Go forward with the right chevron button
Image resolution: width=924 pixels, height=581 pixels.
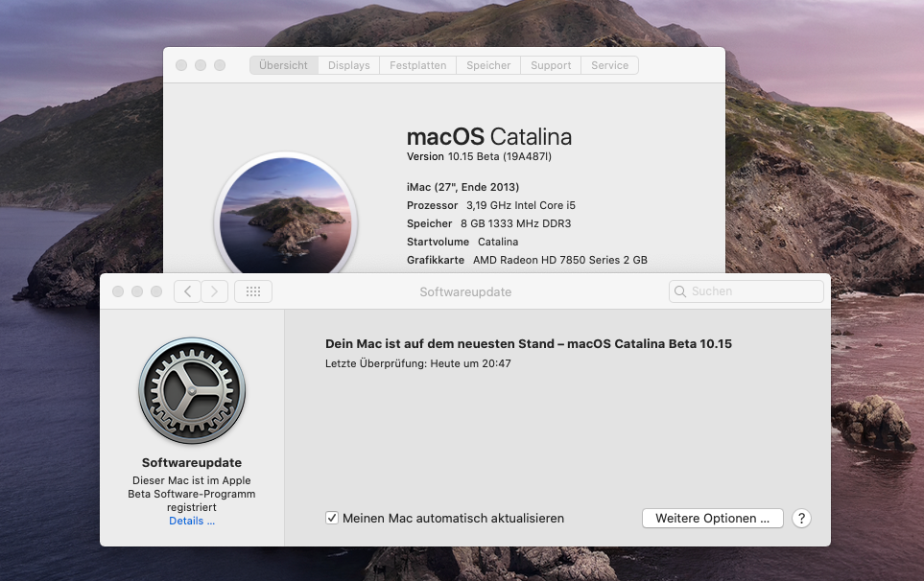215,291
